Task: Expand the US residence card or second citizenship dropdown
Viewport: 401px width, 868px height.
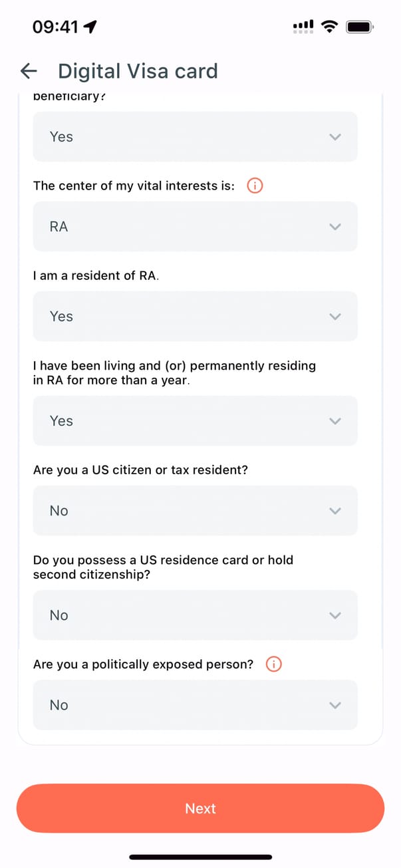Action: point(195,615)
